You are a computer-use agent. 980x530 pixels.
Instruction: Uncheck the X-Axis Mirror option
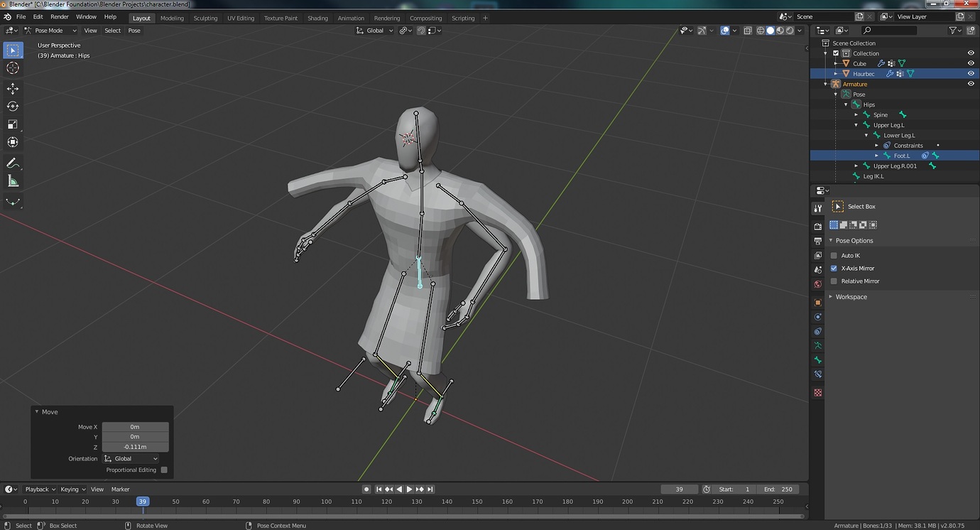click(x=834, y=269)
